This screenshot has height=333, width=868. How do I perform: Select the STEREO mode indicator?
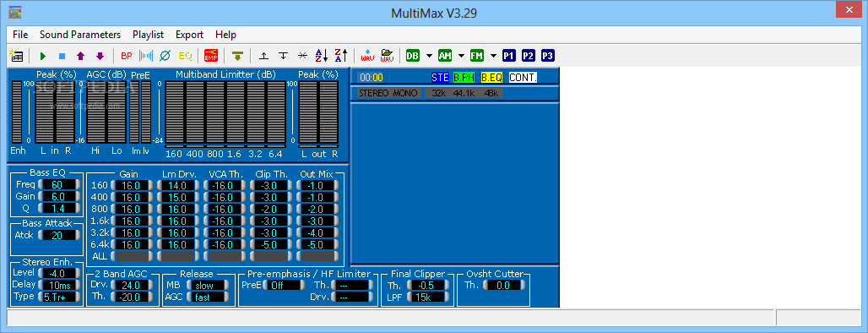pos(374,93)
